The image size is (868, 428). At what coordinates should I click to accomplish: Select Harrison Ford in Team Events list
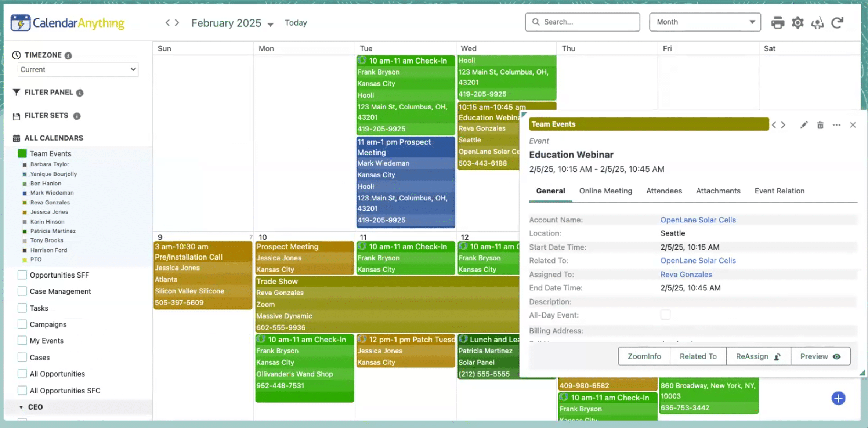coord(48,250)
